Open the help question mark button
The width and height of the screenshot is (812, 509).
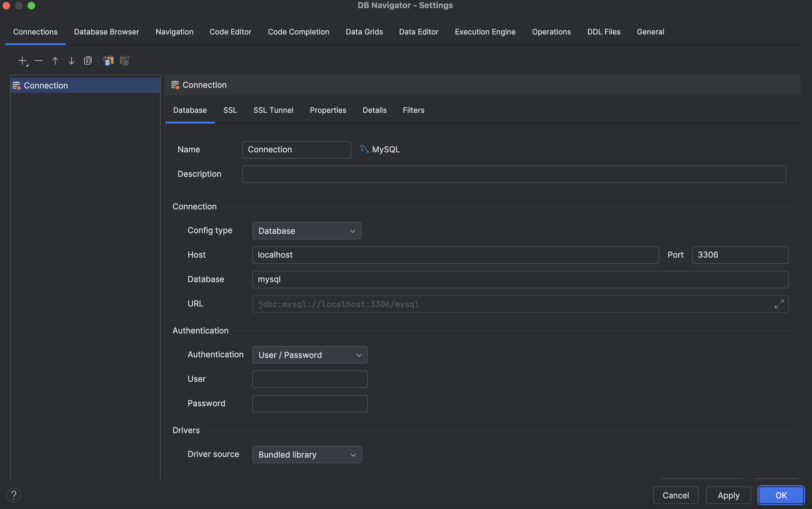tap(14, 495)
